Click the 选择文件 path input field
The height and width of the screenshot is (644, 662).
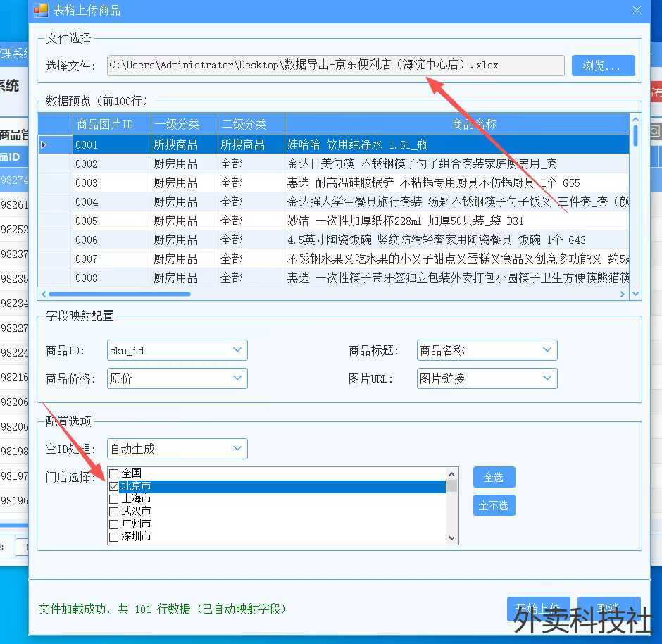(x=336, y=66)
